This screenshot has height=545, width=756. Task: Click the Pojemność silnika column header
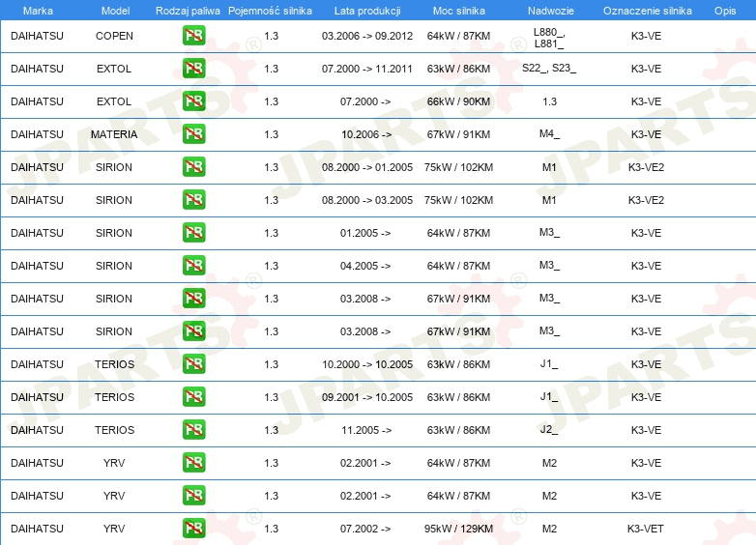tap(270, 11)
